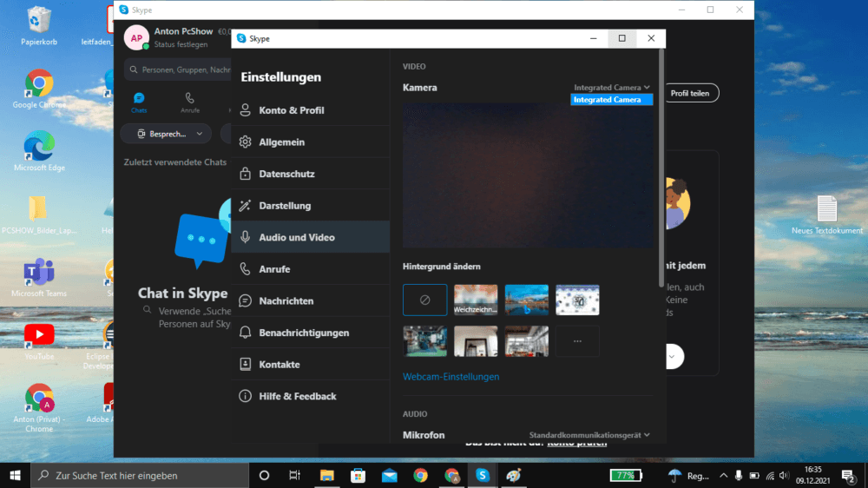Open Anrufe settings section

click(x=311, y=269)
